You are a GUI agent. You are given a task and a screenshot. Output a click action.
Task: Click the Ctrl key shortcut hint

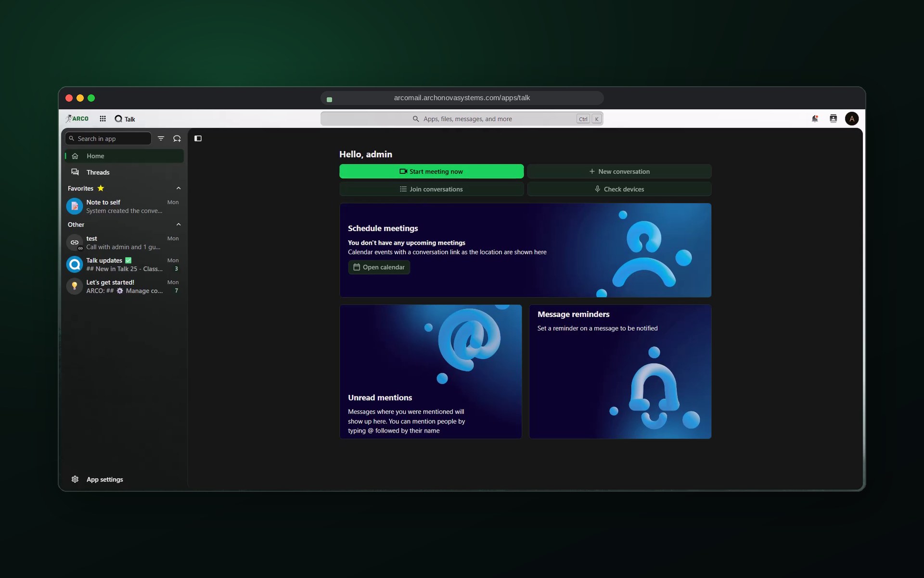(583, 119)
